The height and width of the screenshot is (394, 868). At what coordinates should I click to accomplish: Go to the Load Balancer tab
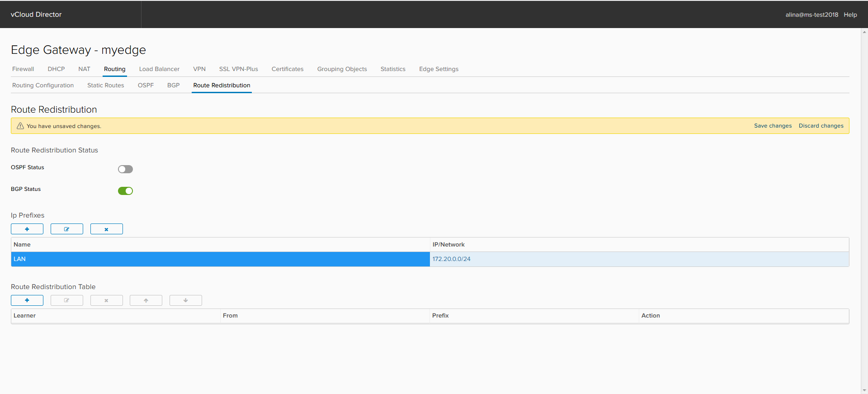159,69
